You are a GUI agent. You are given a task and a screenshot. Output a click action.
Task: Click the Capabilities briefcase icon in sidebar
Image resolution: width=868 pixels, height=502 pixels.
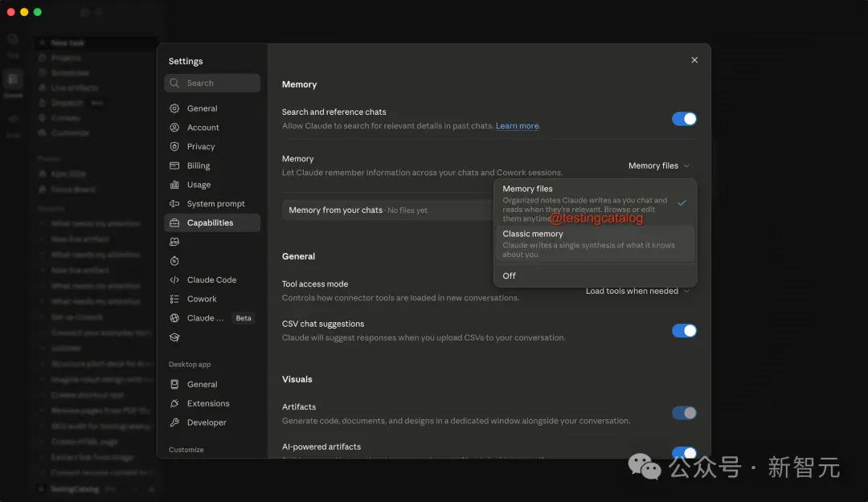[174, 222]
